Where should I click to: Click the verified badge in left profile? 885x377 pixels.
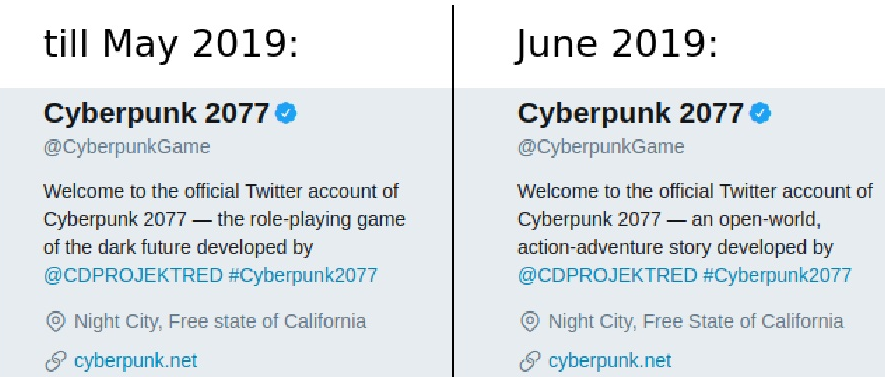click(286, 114)
